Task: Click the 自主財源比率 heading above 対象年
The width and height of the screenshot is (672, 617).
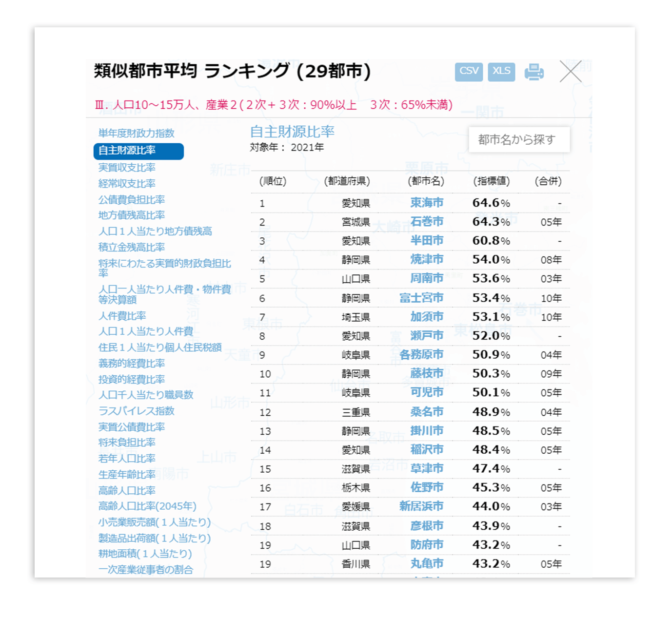Action: pos(292,132)
